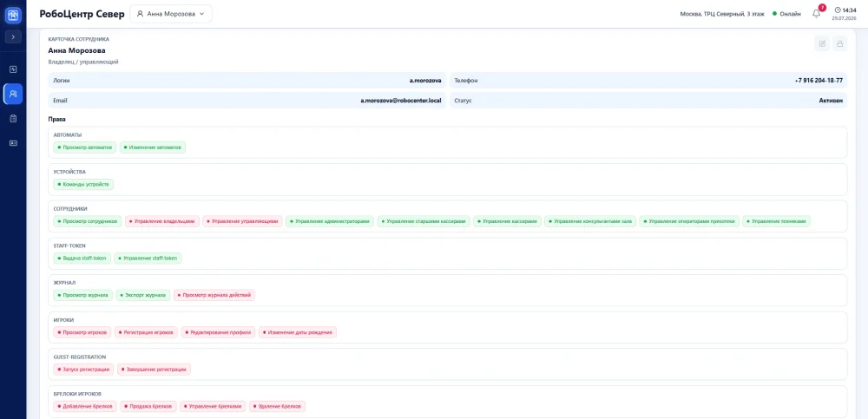Click the Редактирование профиля permission chip
Screen dimensions: 868x419
pyautogui.click(x=218, y=332)
